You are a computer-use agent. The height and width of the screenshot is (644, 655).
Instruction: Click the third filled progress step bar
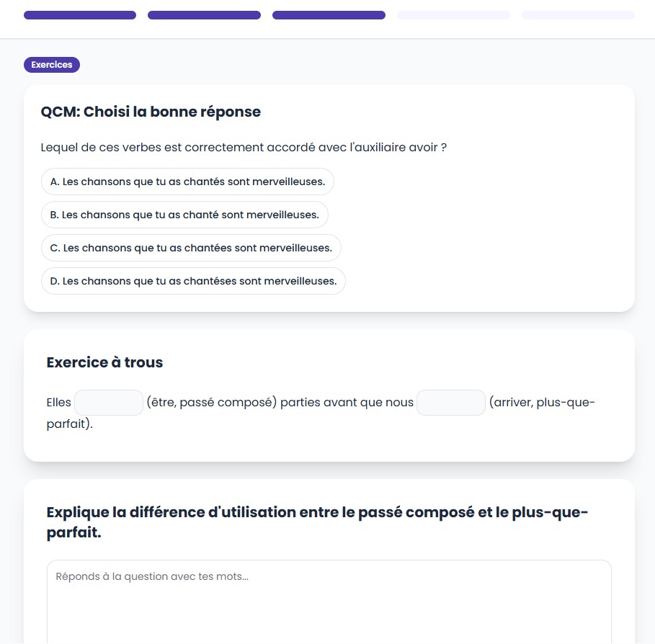point(329,15)
